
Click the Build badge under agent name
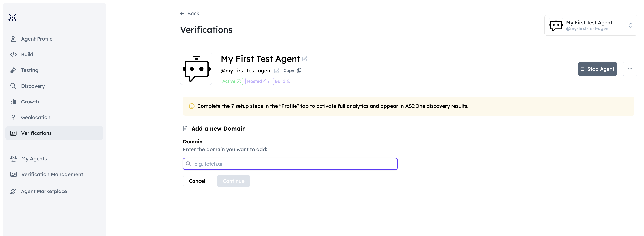pos(282,81)
